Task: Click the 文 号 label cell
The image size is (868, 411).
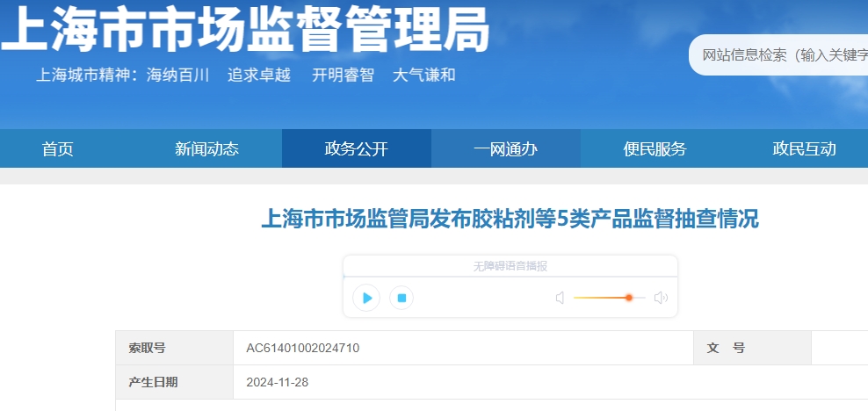Action: (x=752, y=348)
